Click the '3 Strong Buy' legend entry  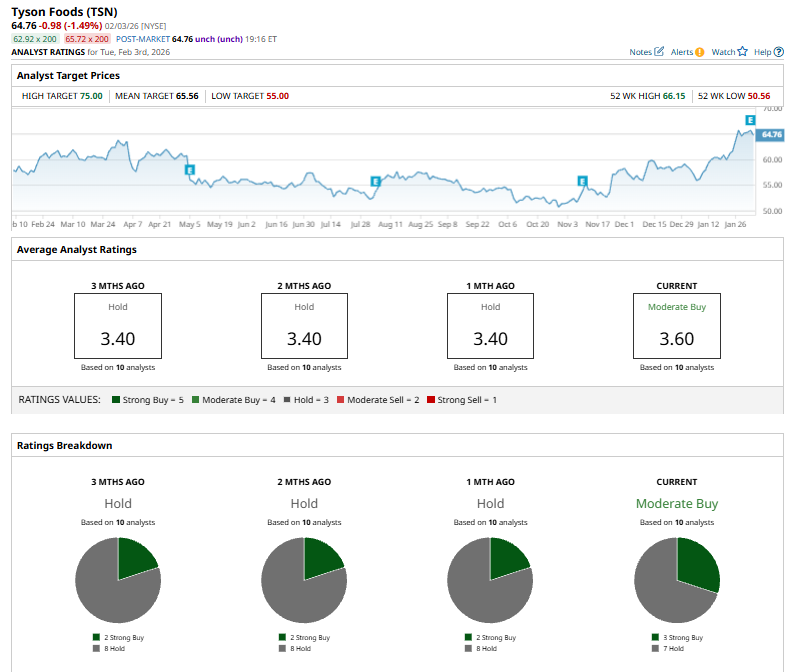click(677, 638)
